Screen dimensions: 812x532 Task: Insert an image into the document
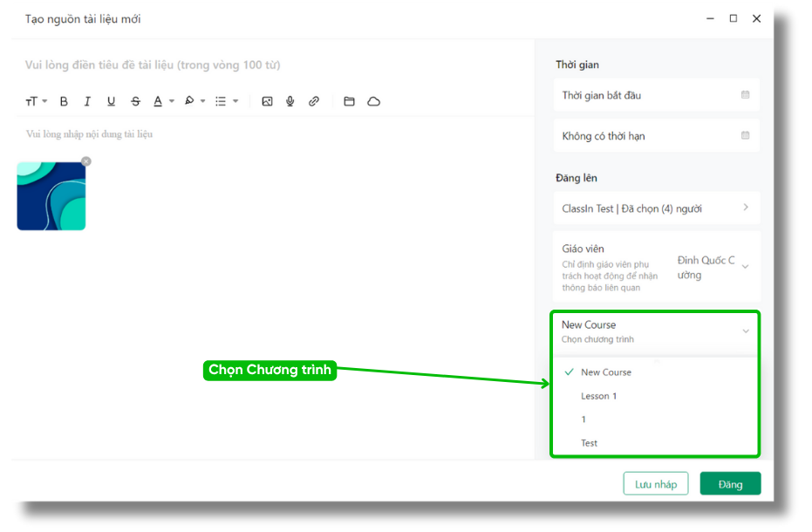[267, 101]
